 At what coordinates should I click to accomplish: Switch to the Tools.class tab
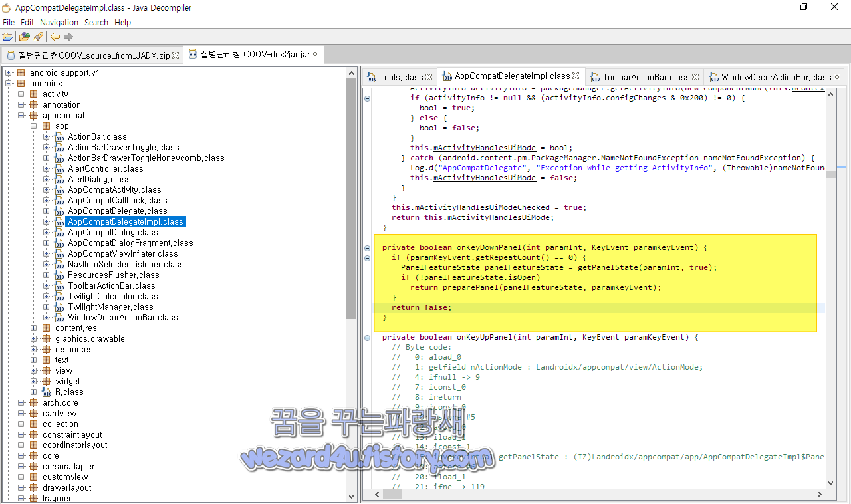point(401,77)
